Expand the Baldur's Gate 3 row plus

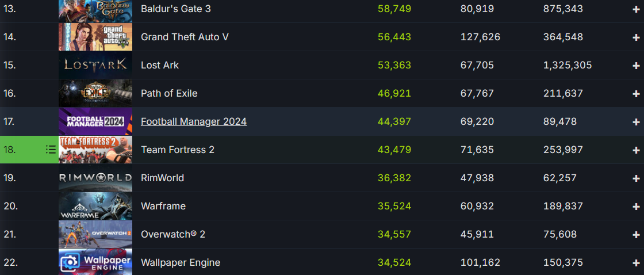pyautogui.click(x=636, y=9)
